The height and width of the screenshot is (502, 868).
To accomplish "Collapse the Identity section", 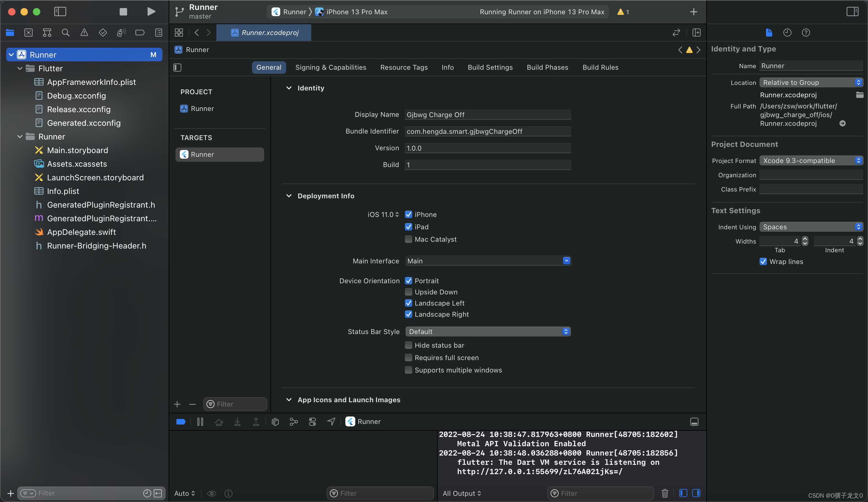I will pyautogui.click(x=289, y=88).
